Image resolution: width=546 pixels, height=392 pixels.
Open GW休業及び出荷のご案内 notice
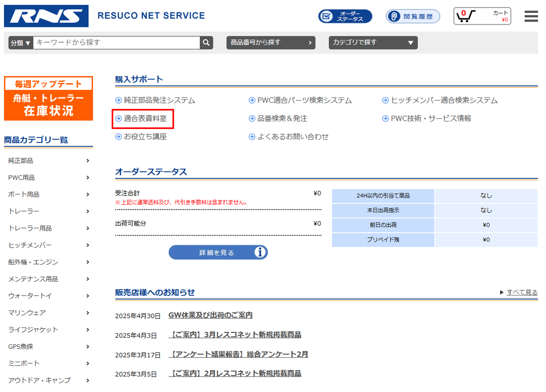click(210, 315)
